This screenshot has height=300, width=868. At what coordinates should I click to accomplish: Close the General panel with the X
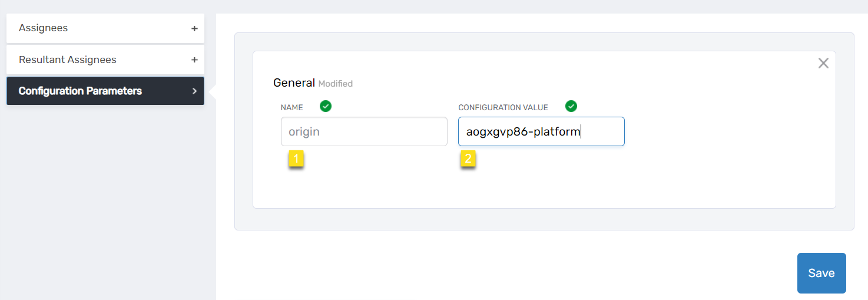pyautogui.click(x=823, y=63)
